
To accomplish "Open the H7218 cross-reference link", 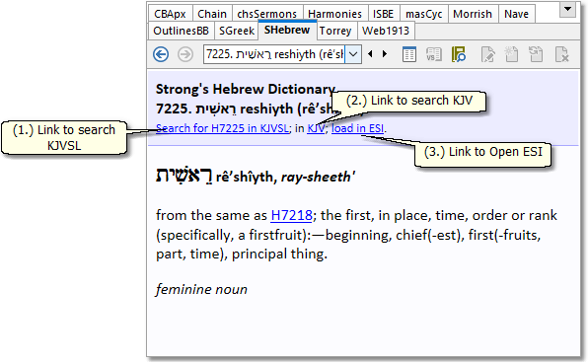I will [291, 215].
